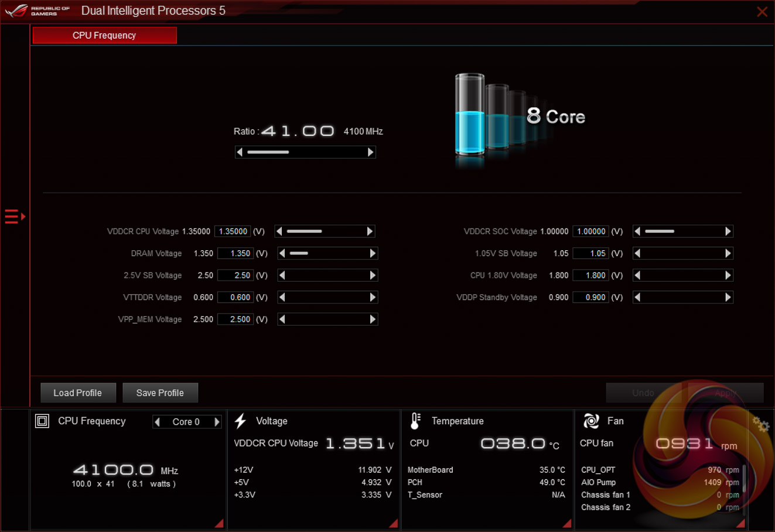775x532 pixels.
Task: Expand the Temperature monitor panel corner
Action: click(x=567, y=523)
